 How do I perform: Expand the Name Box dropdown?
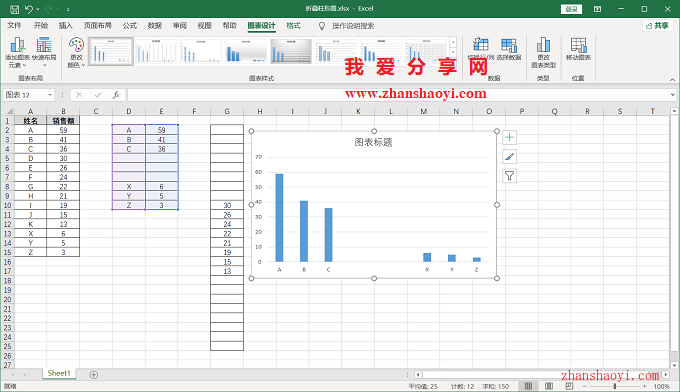click(x=50, y=95)
